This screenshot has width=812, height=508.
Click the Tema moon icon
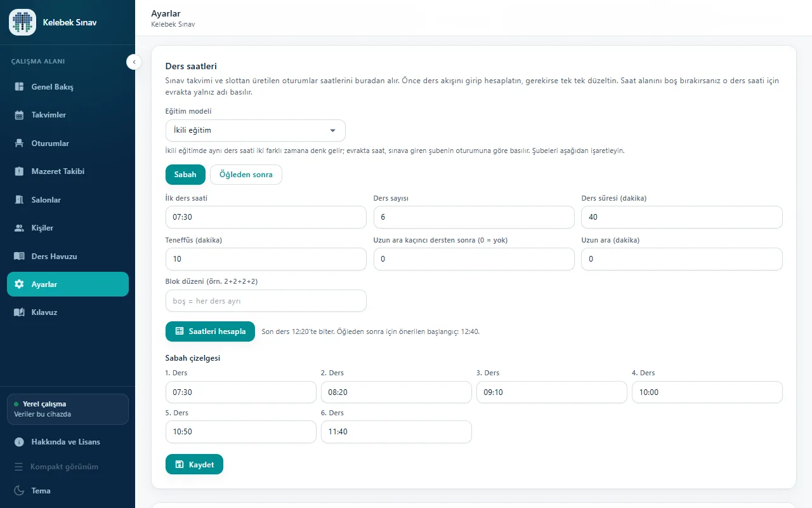[x=19, y=491]
